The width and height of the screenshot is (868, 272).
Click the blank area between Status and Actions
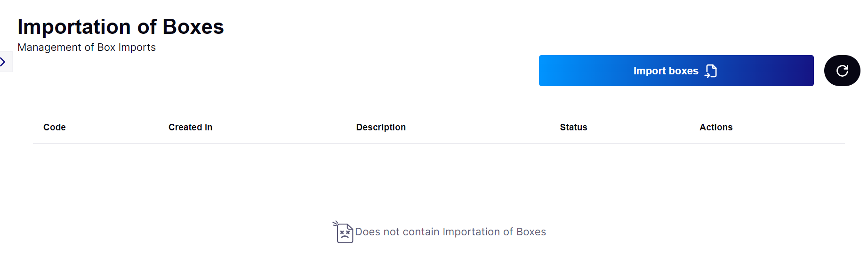point(643,127)
